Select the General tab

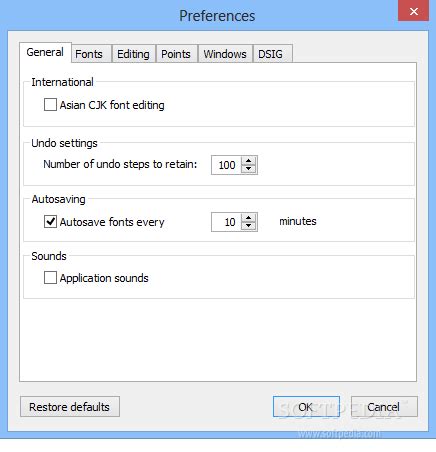pyautogui.click(x=45, y=52)
